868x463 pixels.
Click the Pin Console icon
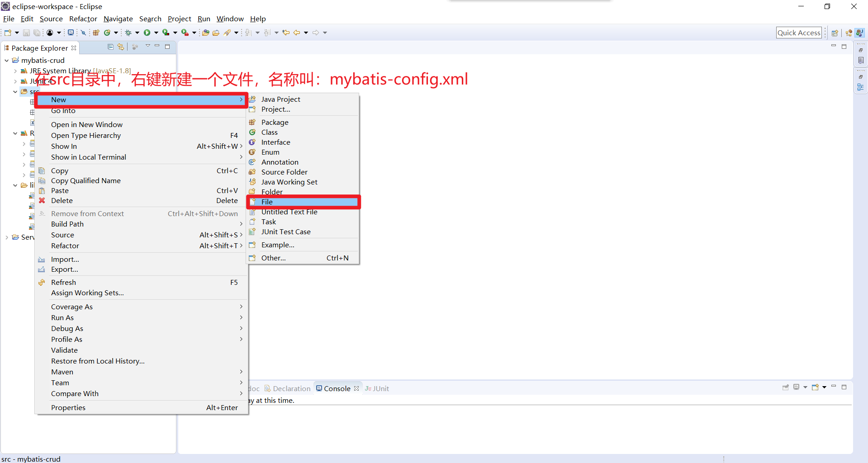point(786,387)
